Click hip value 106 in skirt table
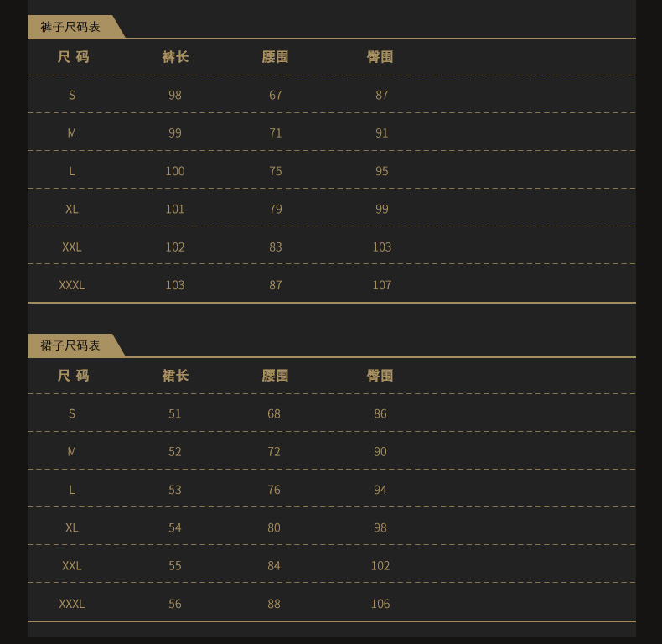 [x=380, y=604]
